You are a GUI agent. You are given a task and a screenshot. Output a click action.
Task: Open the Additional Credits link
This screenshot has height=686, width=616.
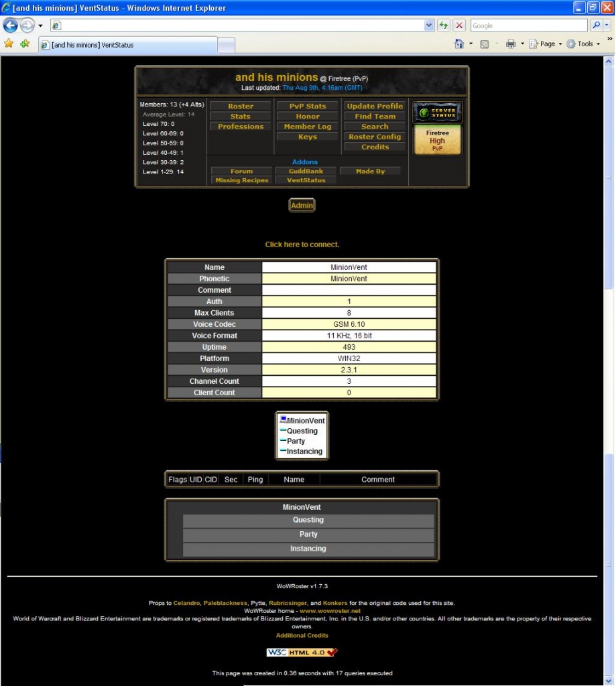pos(302,635)
